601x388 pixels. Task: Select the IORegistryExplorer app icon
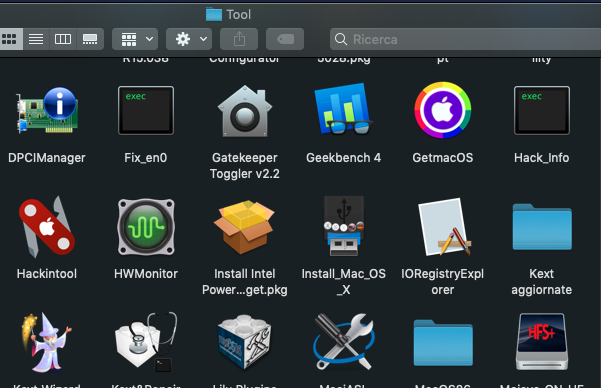(x=444, y=227)
